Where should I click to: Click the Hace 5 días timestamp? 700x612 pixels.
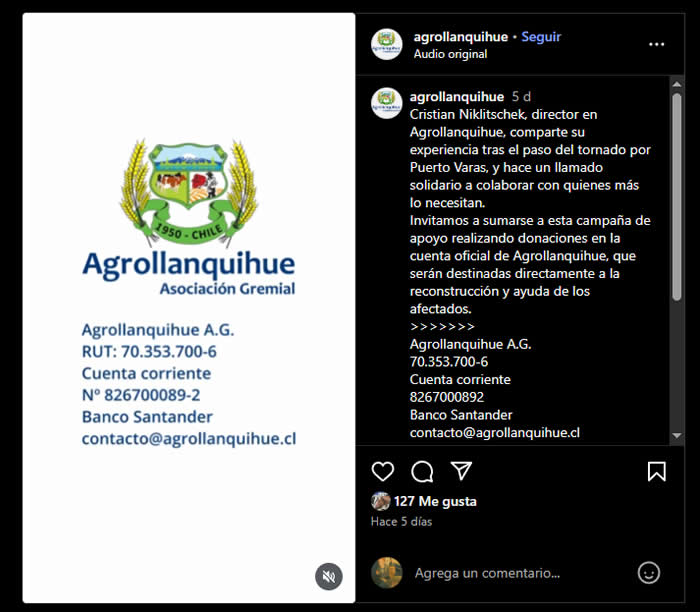(x=401, y=521)
